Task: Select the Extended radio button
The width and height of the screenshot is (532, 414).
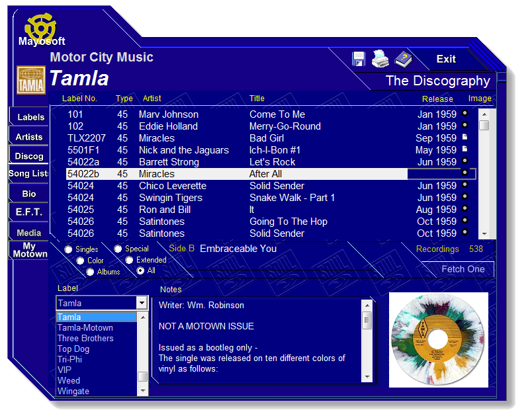Action: 129,260
